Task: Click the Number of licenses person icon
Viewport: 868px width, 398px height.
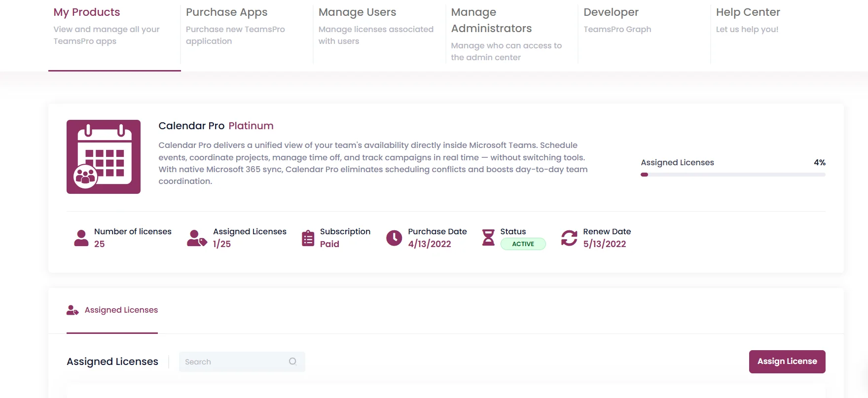Action: click(x=81, y=238)
